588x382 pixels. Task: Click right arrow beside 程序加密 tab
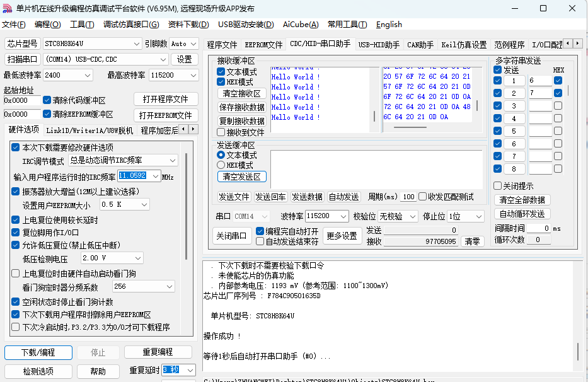[193, 129]
